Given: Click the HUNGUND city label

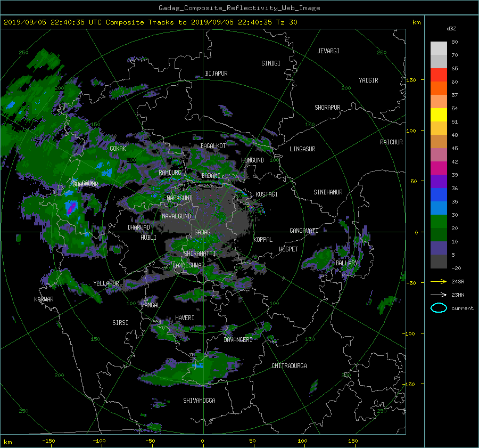Looking at the screenshot, I should [252, 160].
